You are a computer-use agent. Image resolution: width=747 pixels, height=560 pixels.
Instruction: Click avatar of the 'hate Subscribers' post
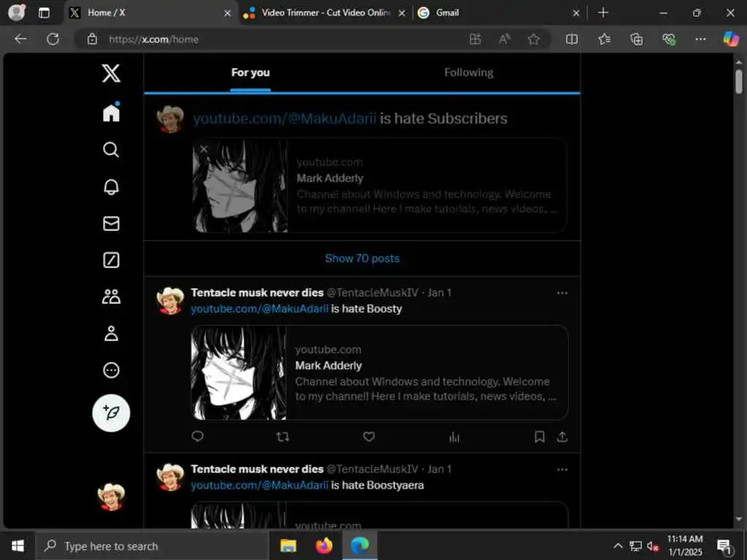170,119
